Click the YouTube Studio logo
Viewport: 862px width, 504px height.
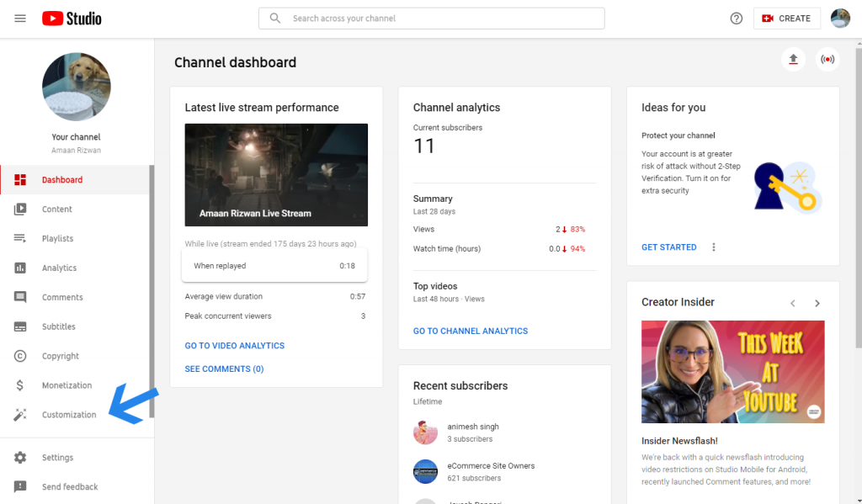(x=72, y=19)
